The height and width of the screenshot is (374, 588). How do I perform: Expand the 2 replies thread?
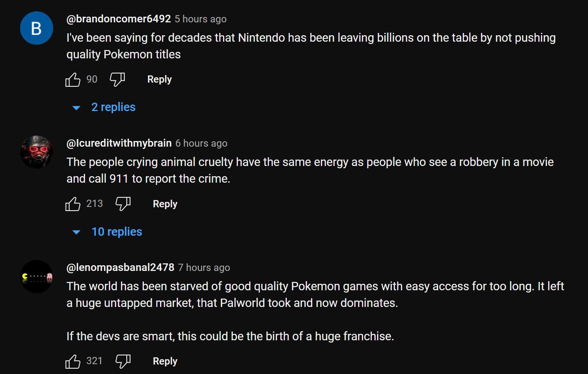113,107
